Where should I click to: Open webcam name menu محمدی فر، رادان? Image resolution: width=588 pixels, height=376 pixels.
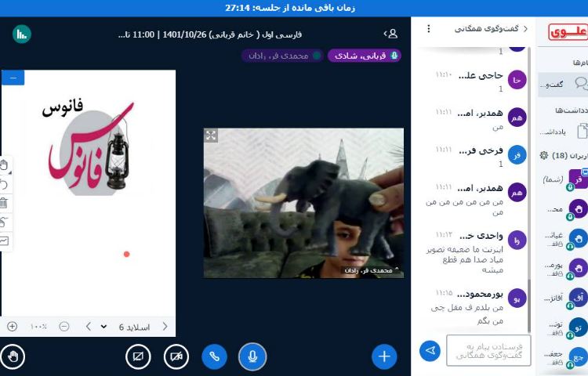tap(372, 270)
